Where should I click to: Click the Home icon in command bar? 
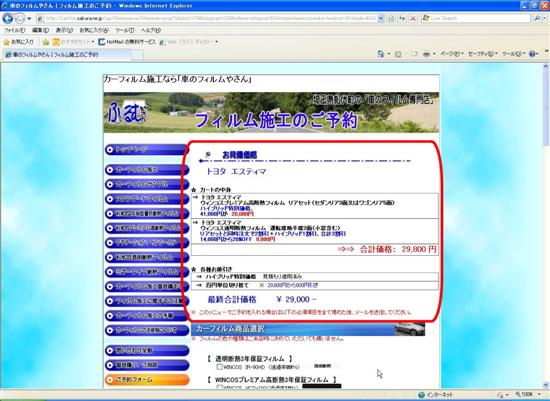pyautogui.click(x=381, y=54)
